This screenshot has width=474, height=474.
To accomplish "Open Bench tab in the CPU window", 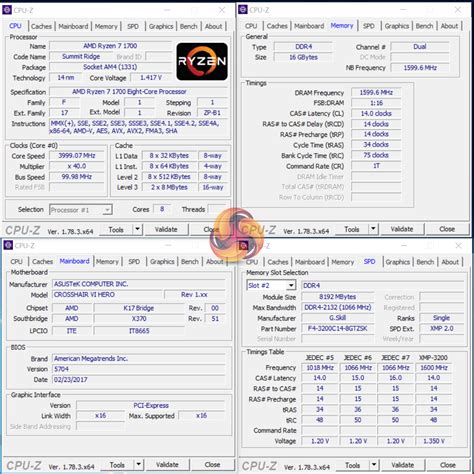I will point(189,26).
